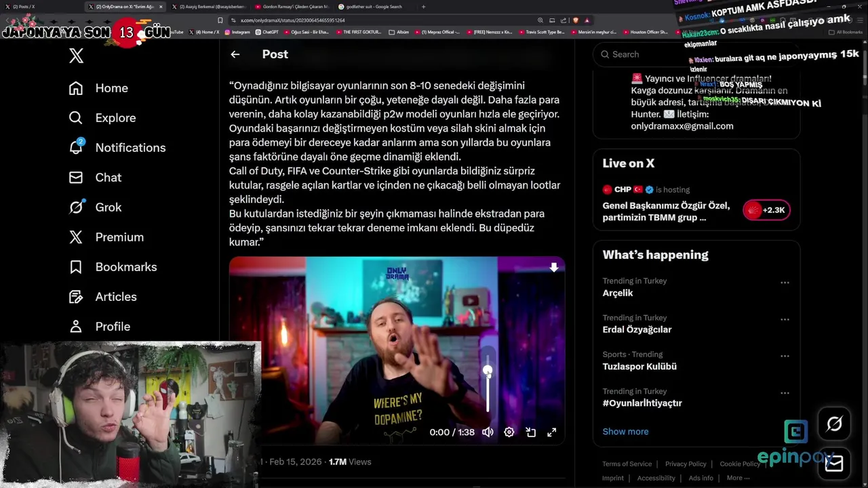Viewport: 868px width, 488px height.
Task: Open a new browser tab
Action: (x=423, y=7)
